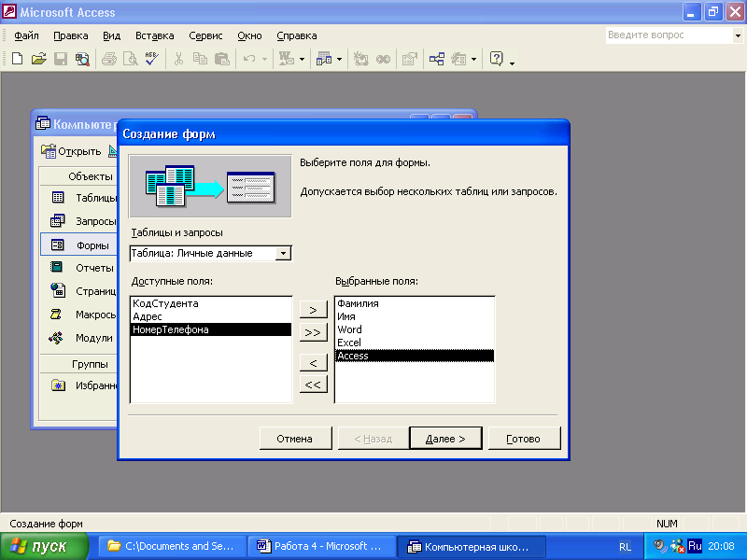Click the Готово button
The width and height of the screenshot is (747, 560).
click(524, 439)
